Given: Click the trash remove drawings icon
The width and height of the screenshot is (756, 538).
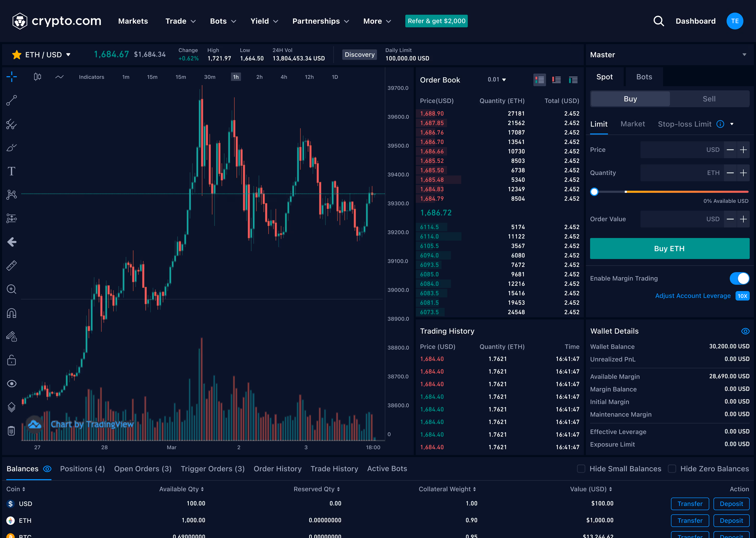Looking at the screenshot, I should 12,431.
